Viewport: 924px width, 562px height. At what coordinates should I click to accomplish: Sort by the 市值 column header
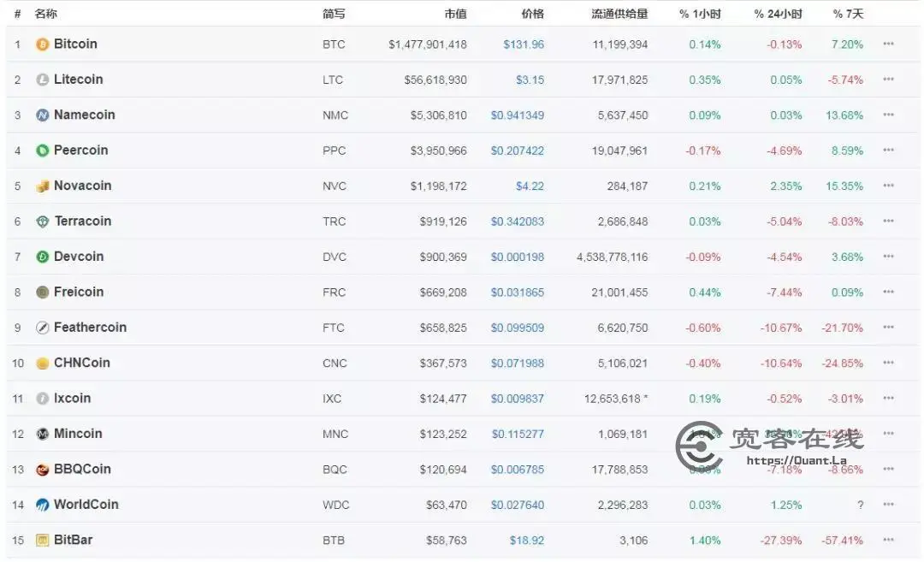point(455,14)
